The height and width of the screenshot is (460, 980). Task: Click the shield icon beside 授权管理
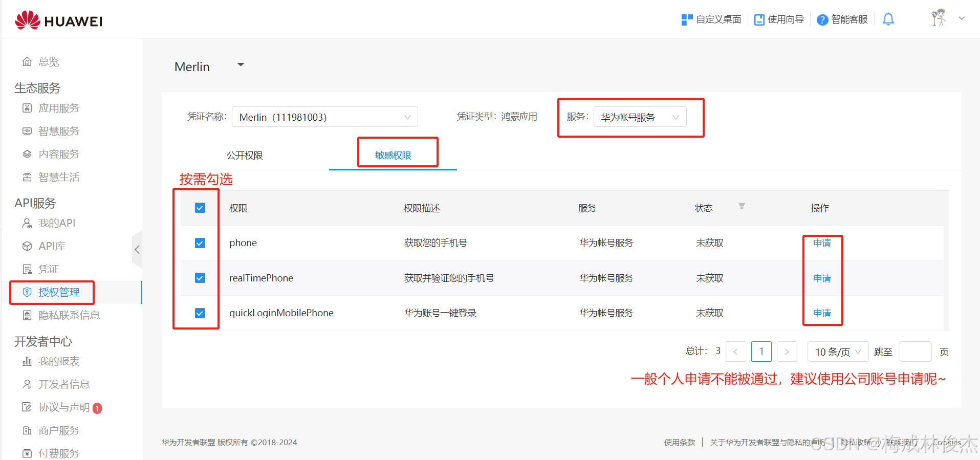point(27,292)
